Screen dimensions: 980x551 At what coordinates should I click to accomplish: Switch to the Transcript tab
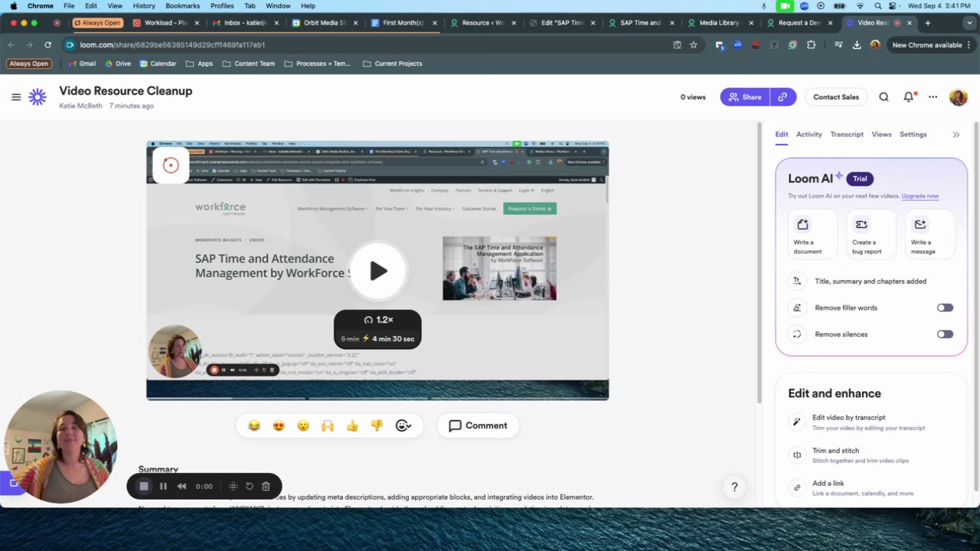click(847, 135)
